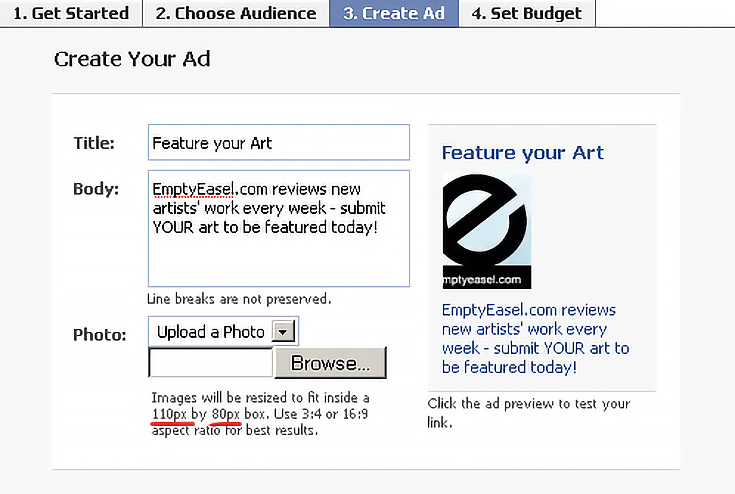Image resolution: width=735 pixels, height=494 pixels.
Task: Open the Upload a Photo dropdown
Action: pos(223,332)
